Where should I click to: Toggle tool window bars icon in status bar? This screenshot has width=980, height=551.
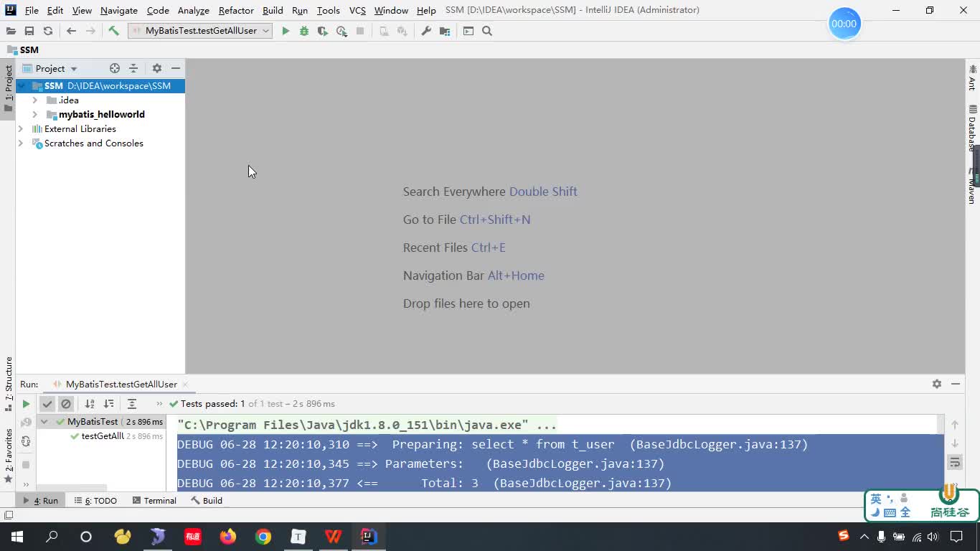[9, 515]
